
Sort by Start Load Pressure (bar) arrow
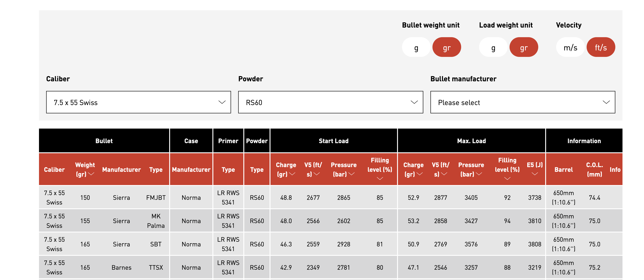click(351, 174)
